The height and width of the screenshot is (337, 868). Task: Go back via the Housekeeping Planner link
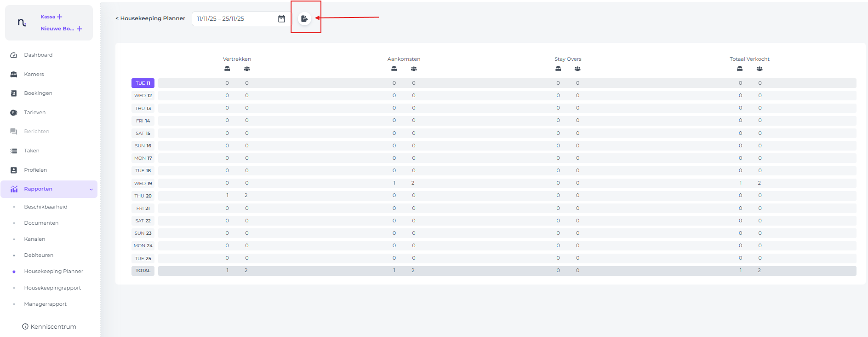coord(150,18)
